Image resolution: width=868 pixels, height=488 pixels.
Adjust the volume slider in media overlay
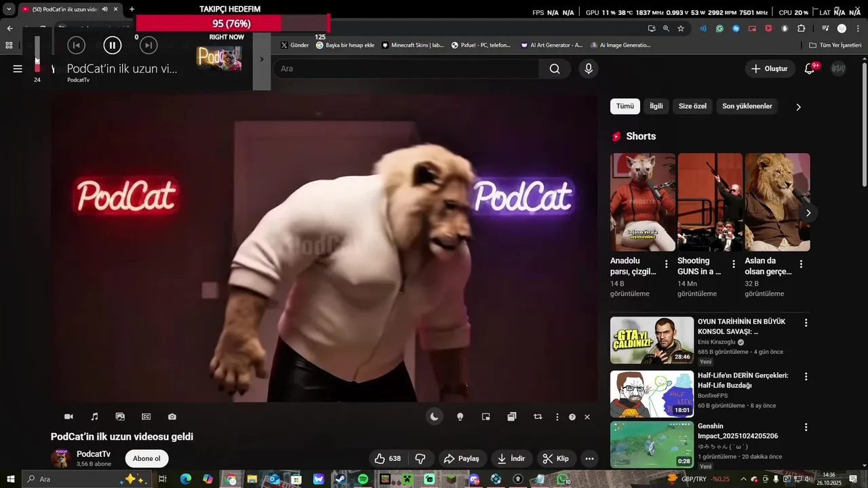coord(37,54)
